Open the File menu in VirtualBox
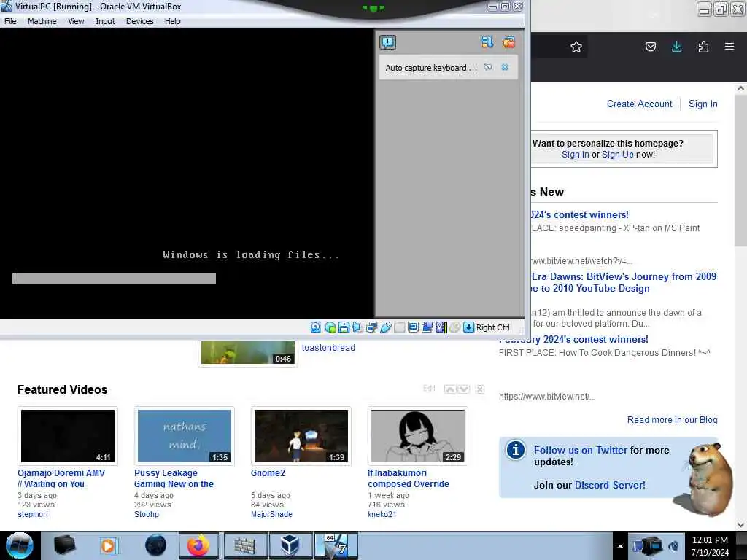The image size is (747, 560). click(10, 21)
